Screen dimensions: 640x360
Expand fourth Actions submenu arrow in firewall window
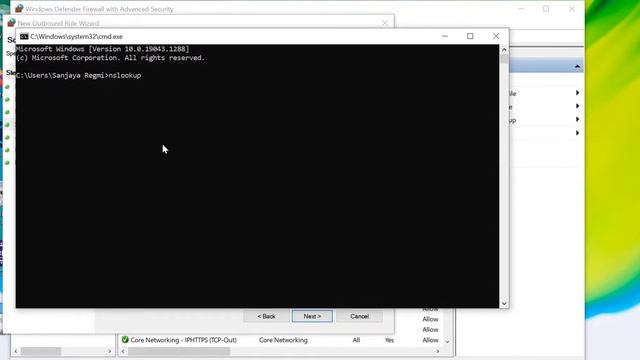577,133
